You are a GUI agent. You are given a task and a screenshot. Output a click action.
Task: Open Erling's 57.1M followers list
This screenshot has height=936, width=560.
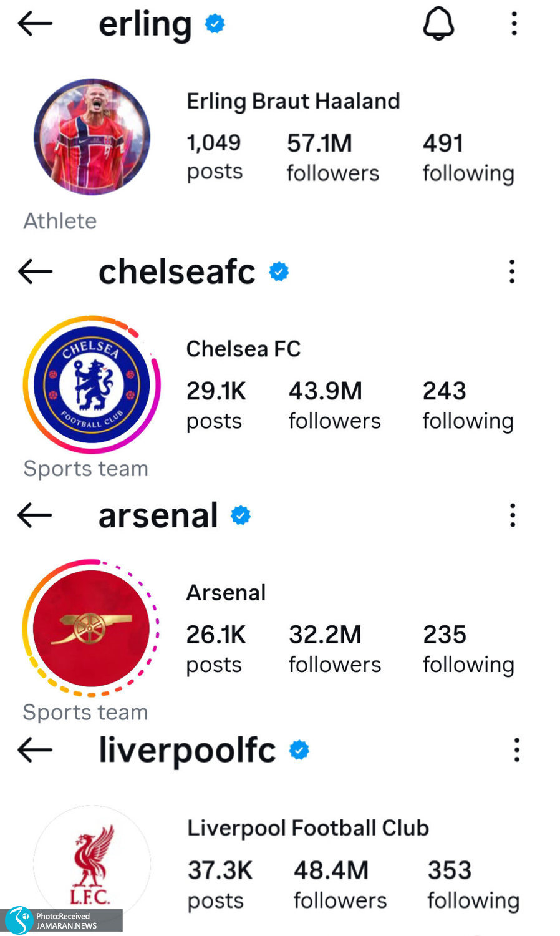point(333,157)
